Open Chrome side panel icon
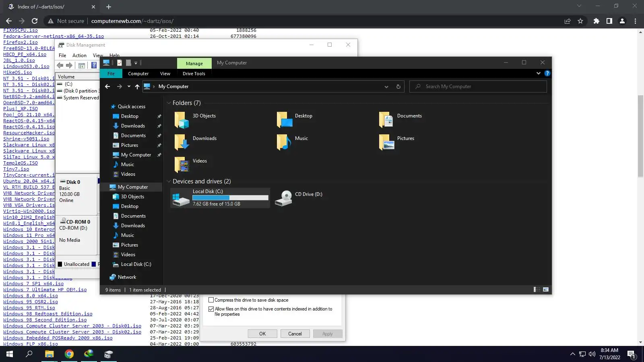 click(609, 21)
